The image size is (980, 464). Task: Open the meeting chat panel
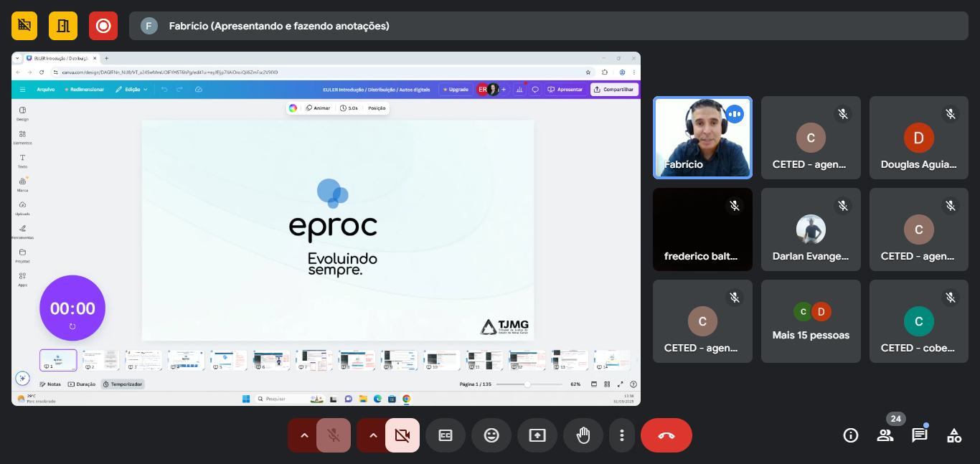(x=920, y=435)
